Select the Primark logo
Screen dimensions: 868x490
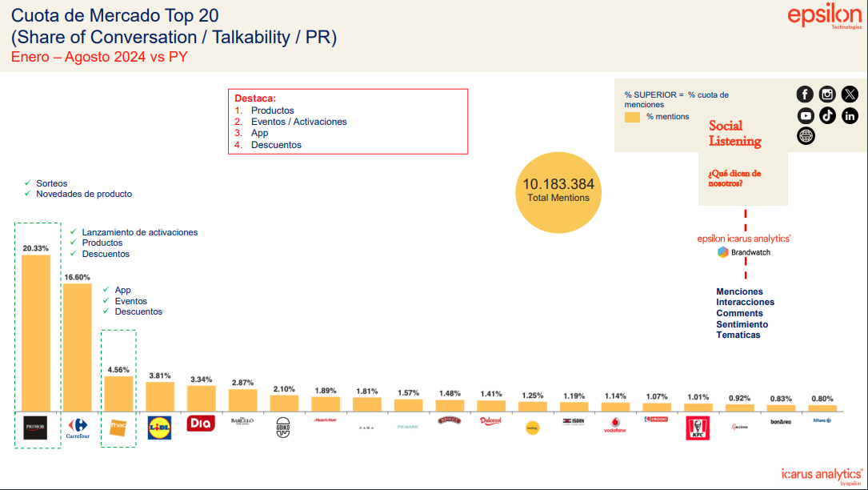[407, 427]
